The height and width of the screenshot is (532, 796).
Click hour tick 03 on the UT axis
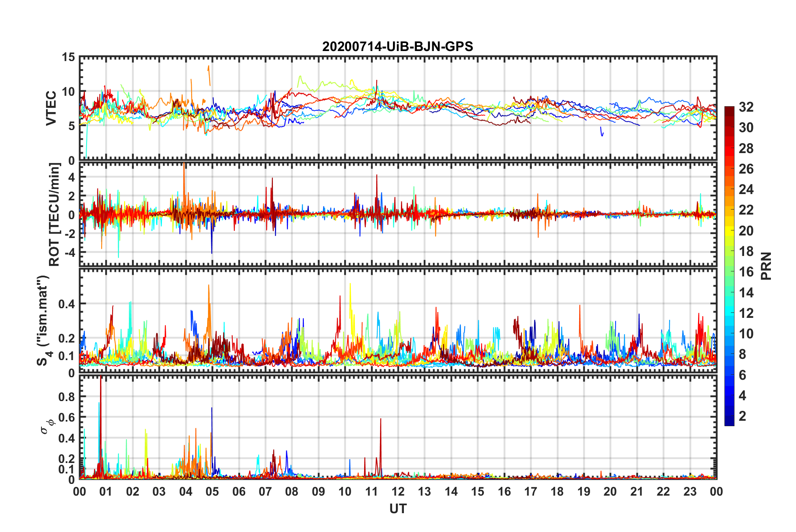point(159,491)
